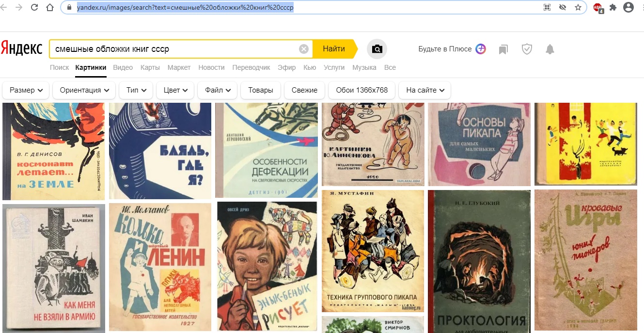
Task: Open the Chrome three-dot menu
Action: tap(642, 8)
